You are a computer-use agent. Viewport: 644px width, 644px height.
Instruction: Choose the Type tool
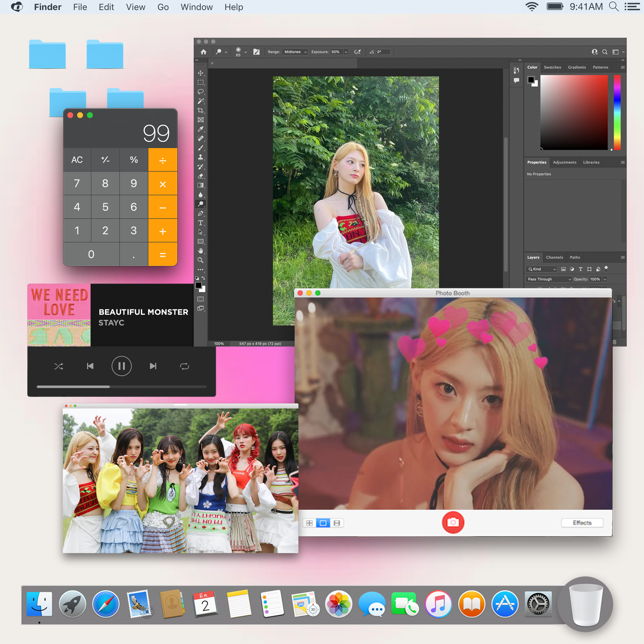tap(200, 223)
